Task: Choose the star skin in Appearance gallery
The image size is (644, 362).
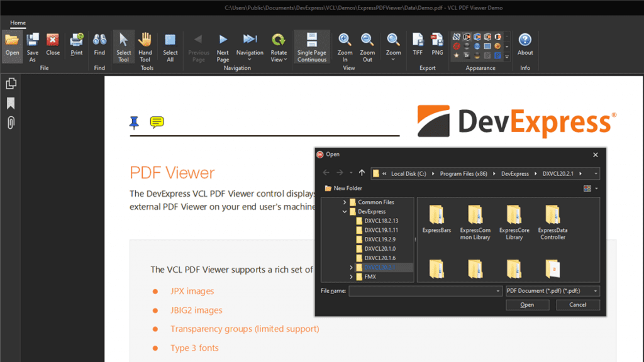Action: 457,55
